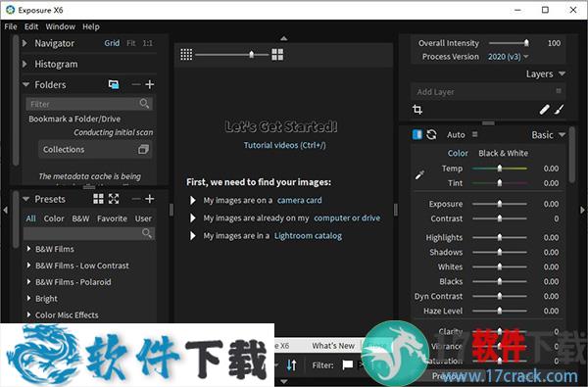Click the monitor icon beside Folders
Viewport: 588px width, 387px height.
click(x=114, y=84)
